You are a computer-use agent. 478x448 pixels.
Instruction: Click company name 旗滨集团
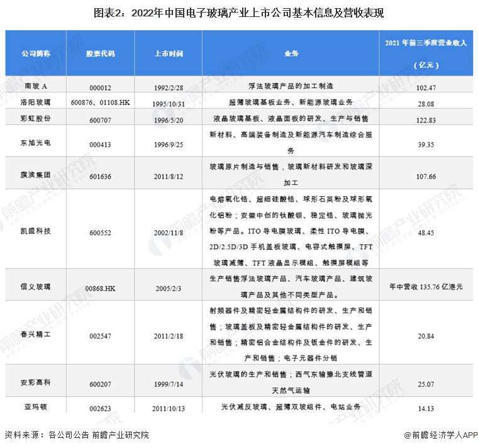[x=36, y=175]
